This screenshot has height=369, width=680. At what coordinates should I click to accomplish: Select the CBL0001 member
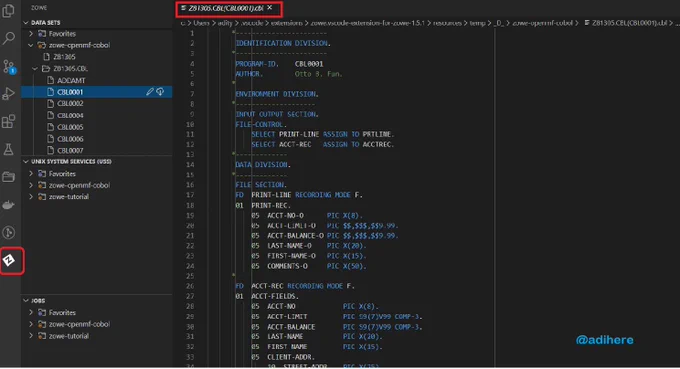tap(70, 92)
